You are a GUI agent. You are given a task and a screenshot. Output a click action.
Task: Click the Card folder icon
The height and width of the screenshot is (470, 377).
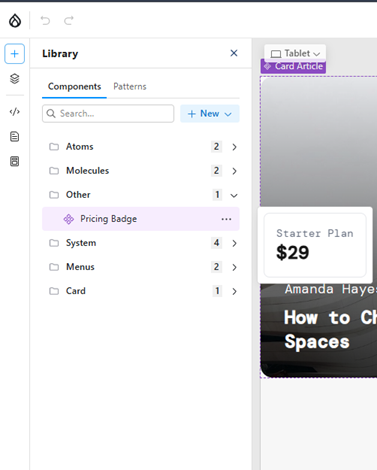coord(54,291)
